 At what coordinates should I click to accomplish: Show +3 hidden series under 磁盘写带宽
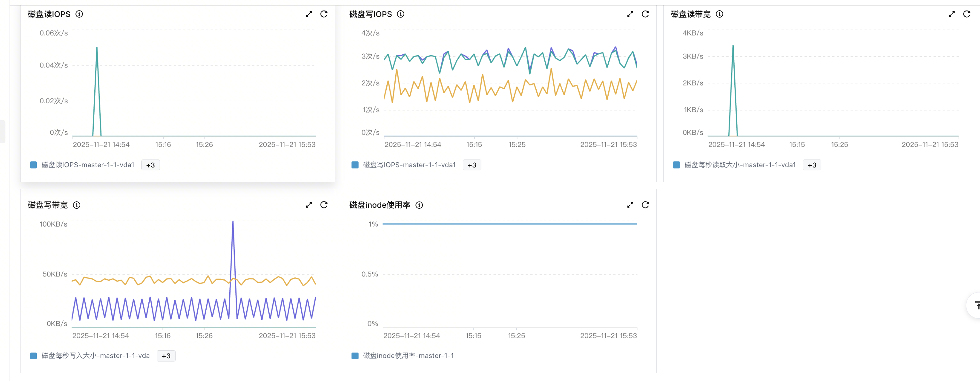pos(166,356)
